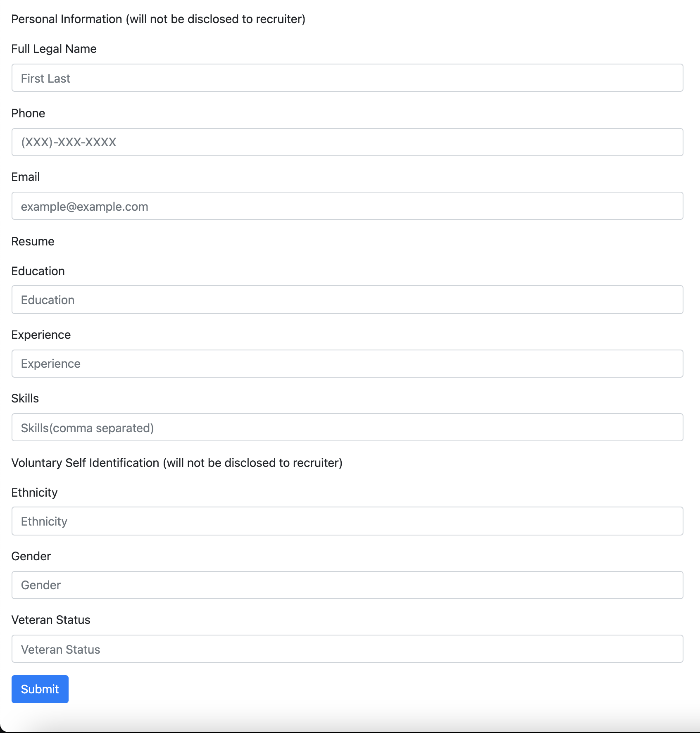The height and width of the screenshot is (733, 700).
Task: Click the Education label above field
Action: [x=38, y=271]
